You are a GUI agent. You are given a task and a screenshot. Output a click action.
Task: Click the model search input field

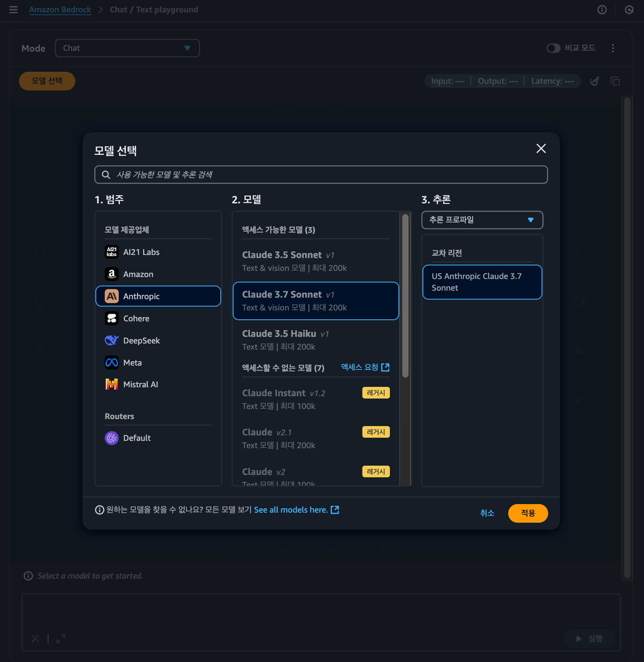[x=321, y=175]
